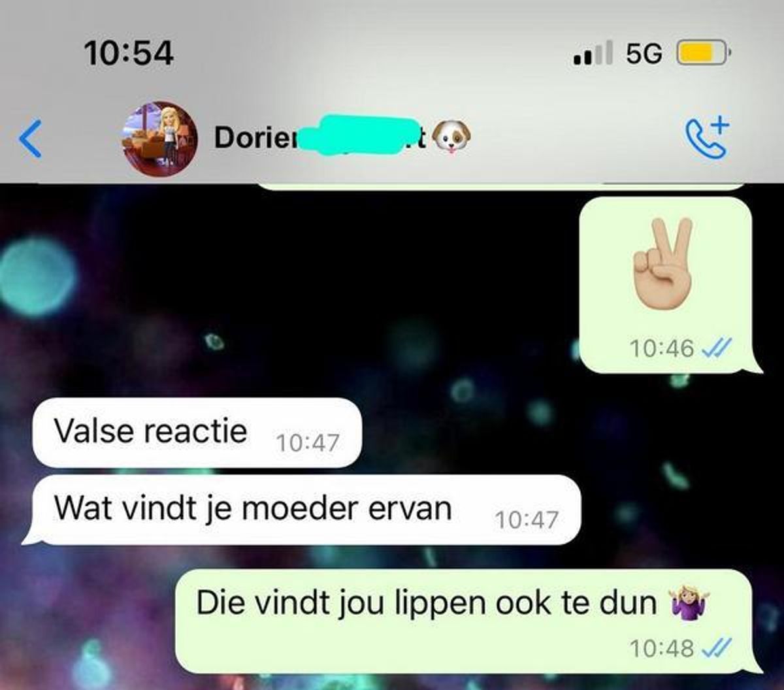Viewport: 784px width, 690px height.
Task: Tap the blue back chevron
Action: (x=31, y=139)
